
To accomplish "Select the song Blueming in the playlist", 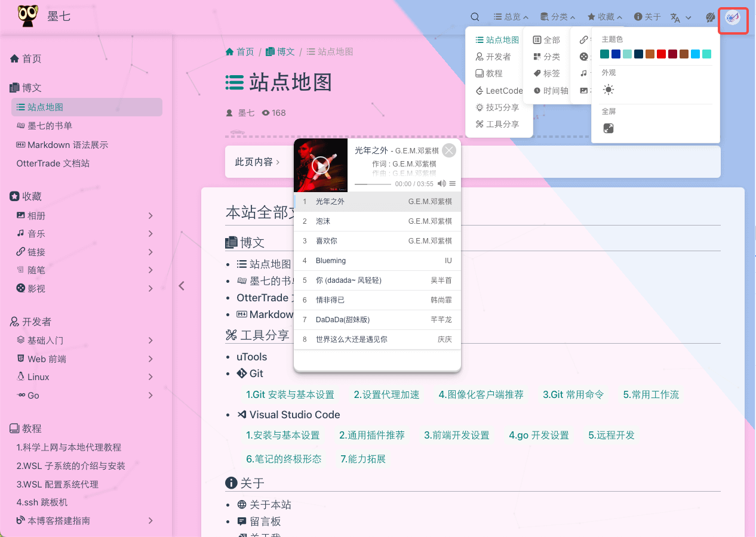I will (377, 261).
